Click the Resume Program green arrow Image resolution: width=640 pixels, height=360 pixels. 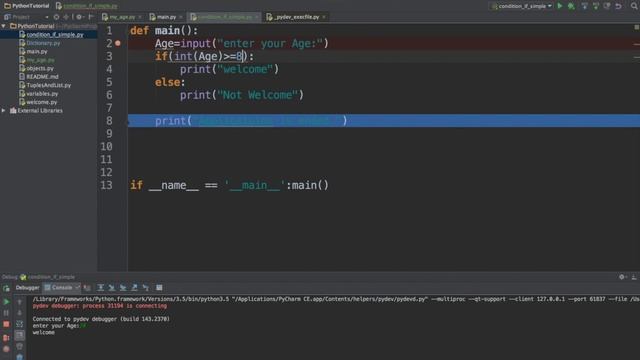6,302
